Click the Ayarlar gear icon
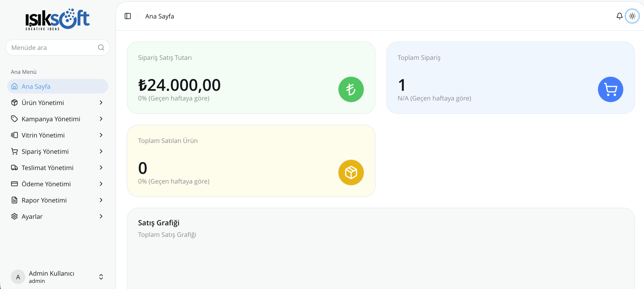The height and width of the screenshot is (289, 644). coord(15,216)
